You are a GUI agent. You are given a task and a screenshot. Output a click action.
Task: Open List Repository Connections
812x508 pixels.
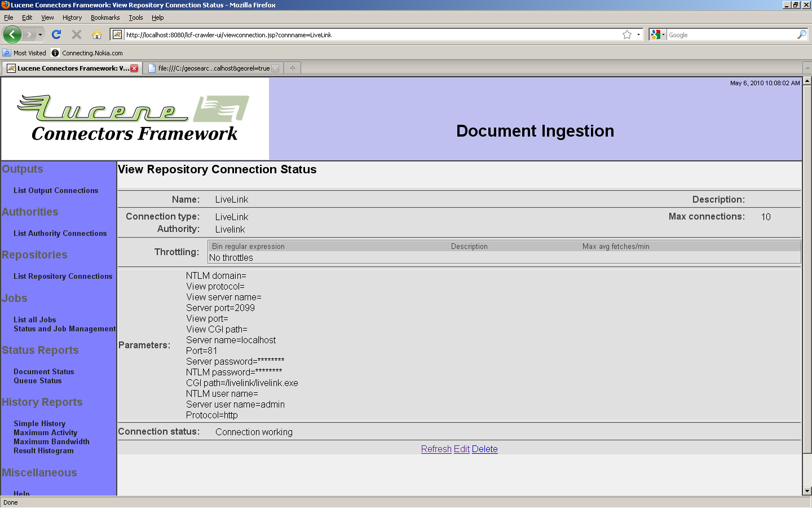[x=63, y=277]
